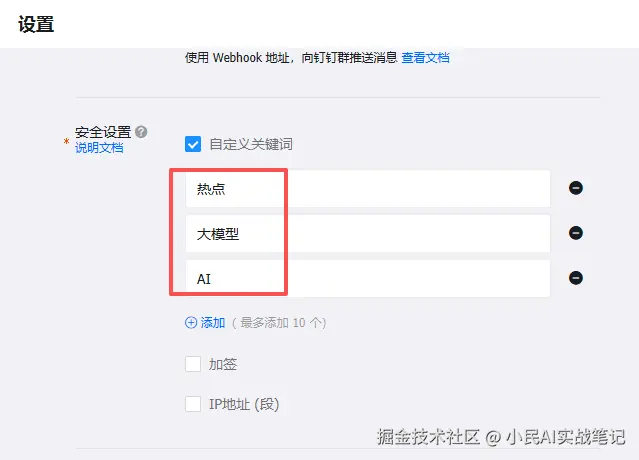The height and width of the screenshot is (460, 639).
Task: Delete the 大模型 keyword via minus icon
Action: click(x=576, y=233)
